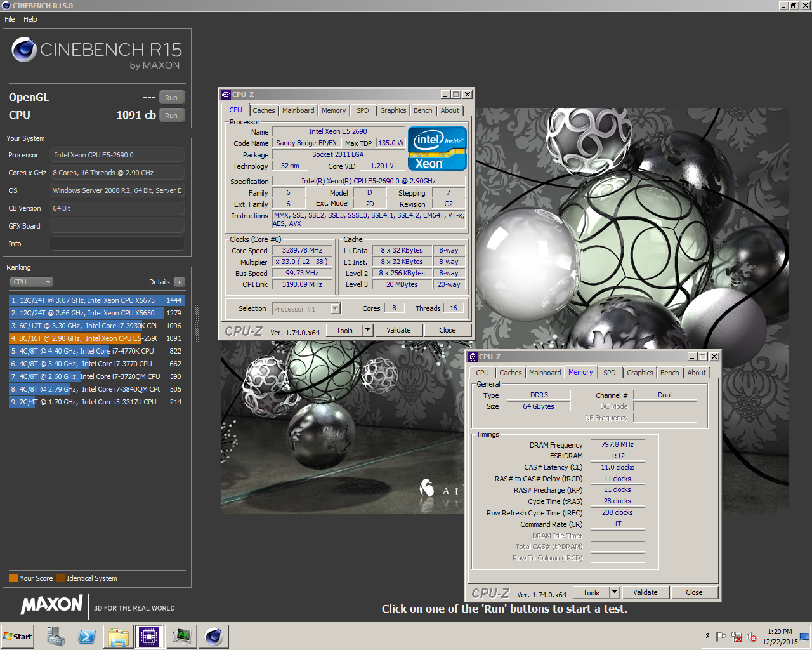Show hidden system tray icons
The height and width of the screenshot is (650, 812).
click(x=707, y=636)
